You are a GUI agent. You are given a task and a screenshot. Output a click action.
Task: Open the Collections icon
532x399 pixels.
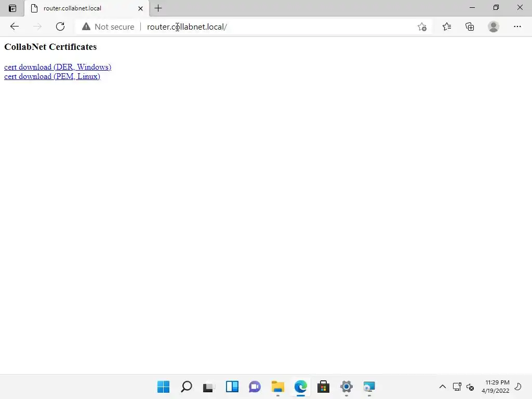pos(470,26)
